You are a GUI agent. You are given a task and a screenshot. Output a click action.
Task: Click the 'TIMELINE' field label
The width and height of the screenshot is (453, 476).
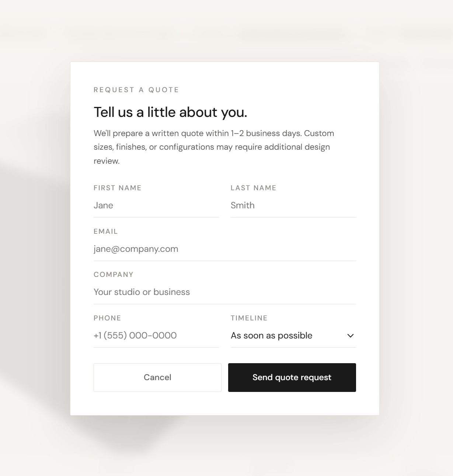pos(249,318)
